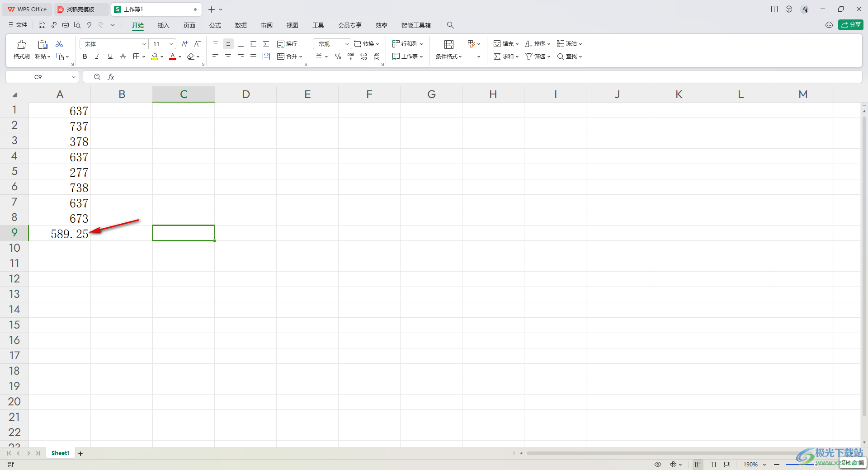Decrease indent icon

pyautogui.click(x=254, y=44)
